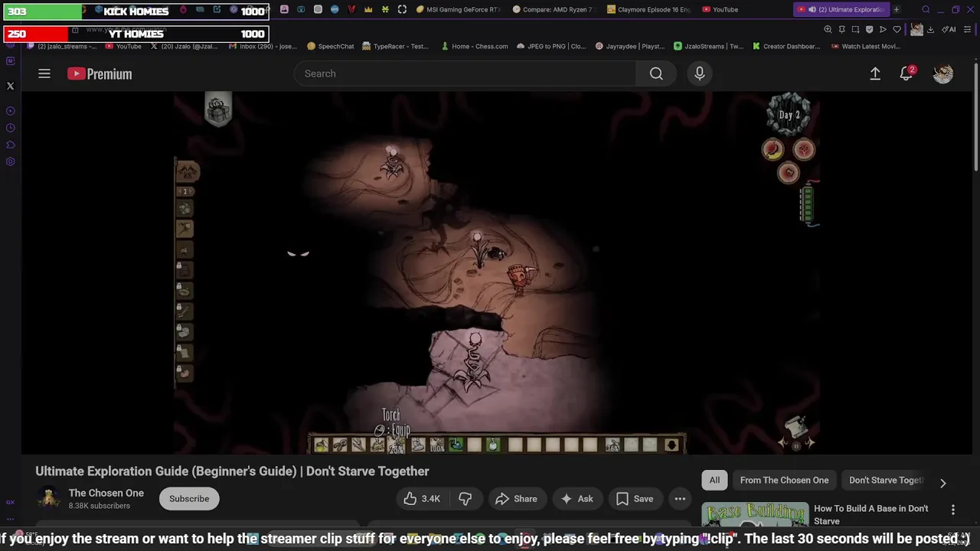The width and height of the screenshot is (980, 551).
Task: Open JPEG to PNG bookmark
Action: (x=550, y=46)
